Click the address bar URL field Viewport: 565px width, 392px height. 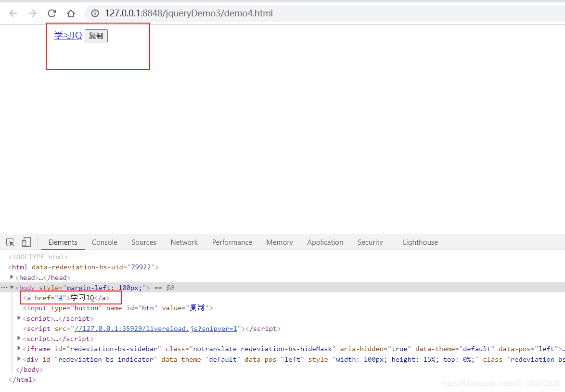(324, 13)
